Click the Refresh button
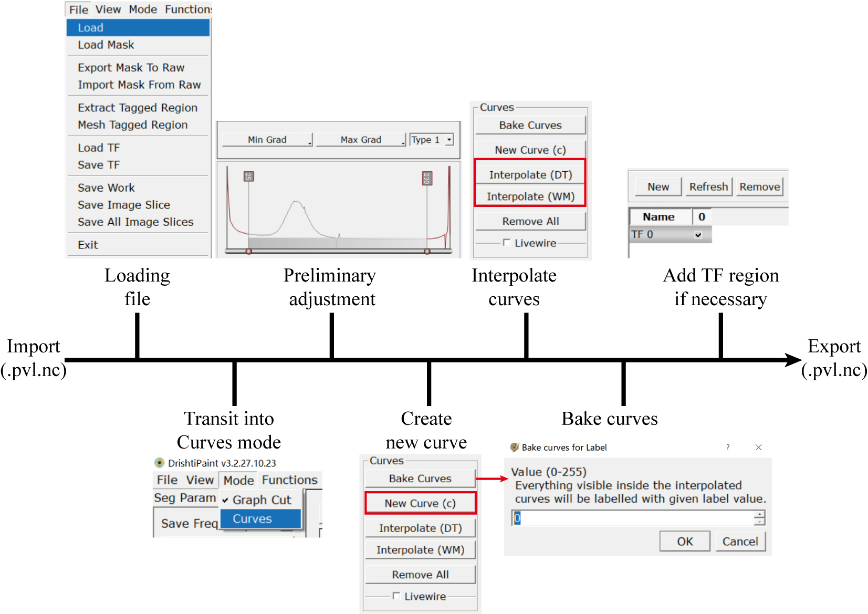 coord(708,187)
